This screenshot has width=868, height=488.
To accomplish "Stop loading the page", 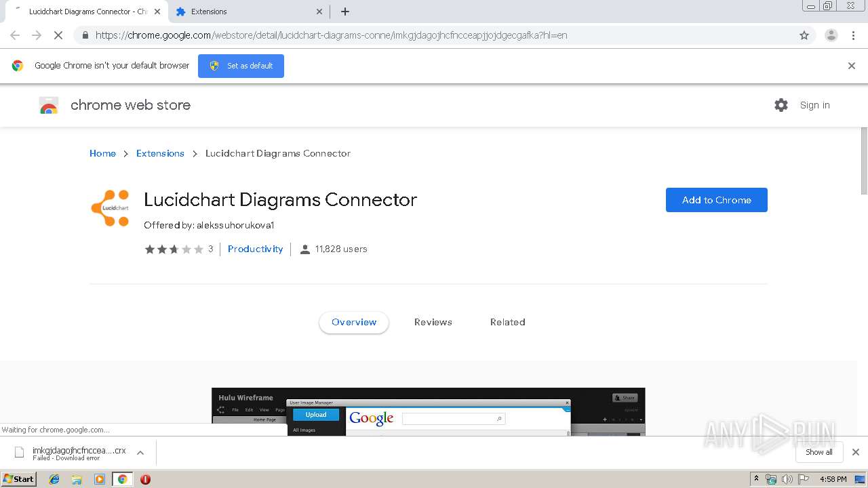I will (x=58, y=35).
